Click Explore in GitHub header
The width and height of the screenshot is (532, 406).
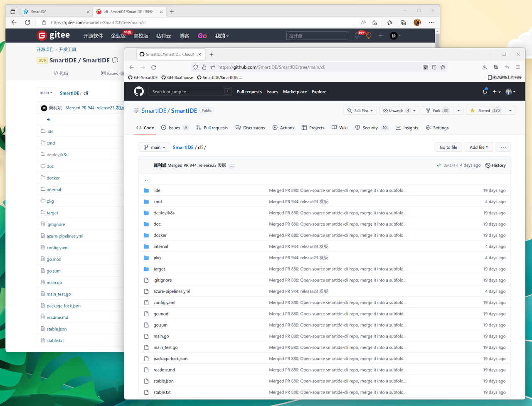click(319, 91)
